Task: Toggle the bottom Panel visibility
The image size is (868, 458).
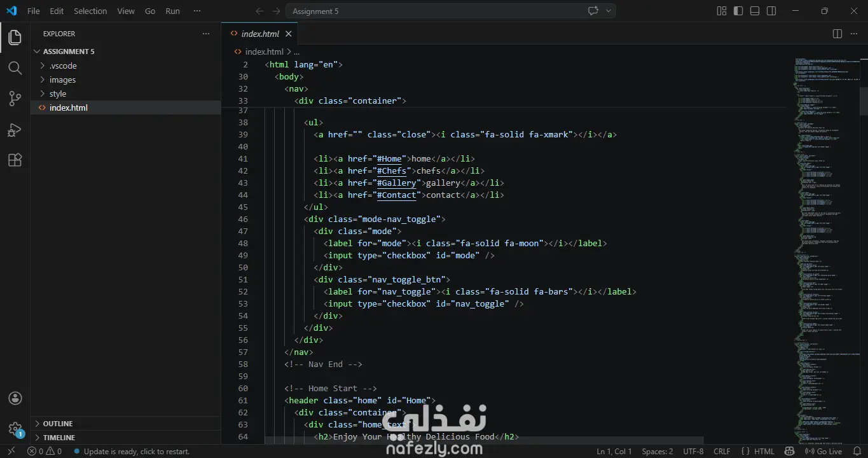Action: pos(755,11)
